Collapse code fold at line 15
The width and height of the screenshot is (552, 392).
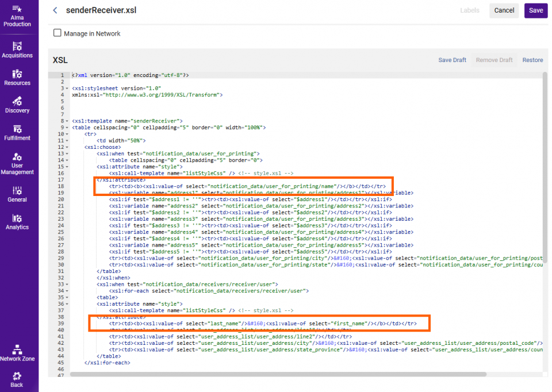click(x=67, y=167)
